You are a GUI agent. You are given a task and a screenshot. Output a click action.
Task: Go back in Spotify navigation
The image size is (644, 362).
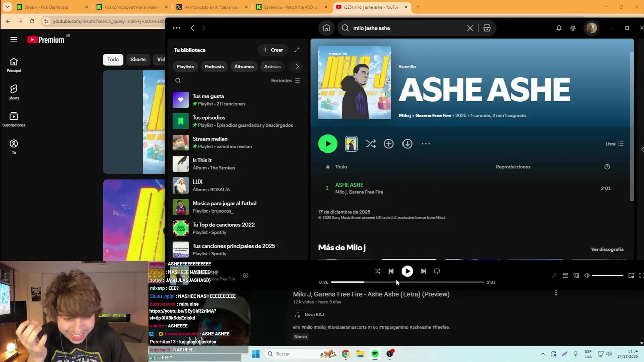click(192, 28)
